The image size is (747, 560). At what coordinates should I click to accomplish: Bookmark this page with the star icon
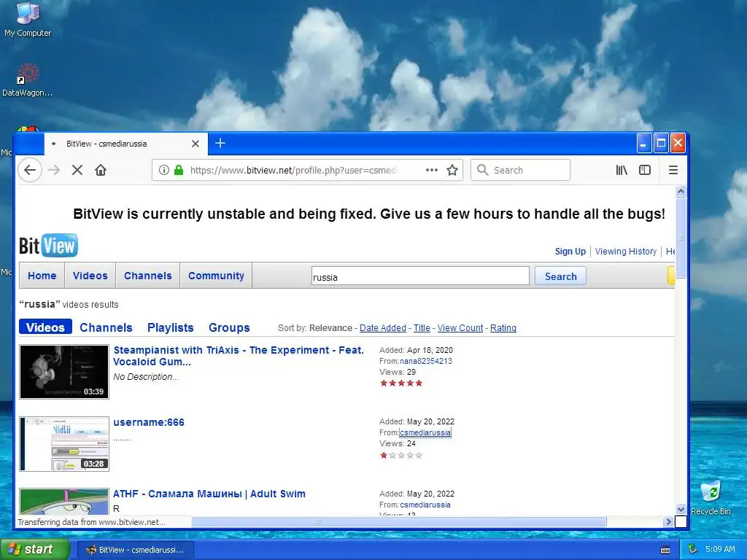click(452, 170)
